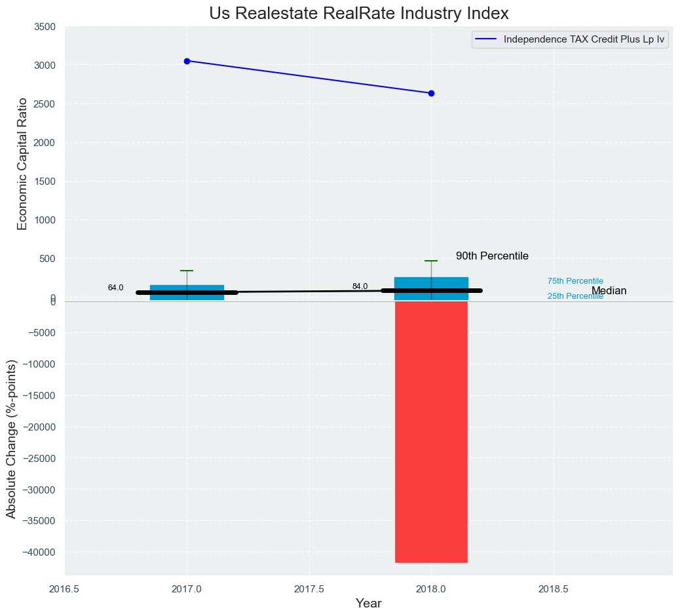Click the 25th Percentile label
This screenshot has height=616, width=680.
575,296
